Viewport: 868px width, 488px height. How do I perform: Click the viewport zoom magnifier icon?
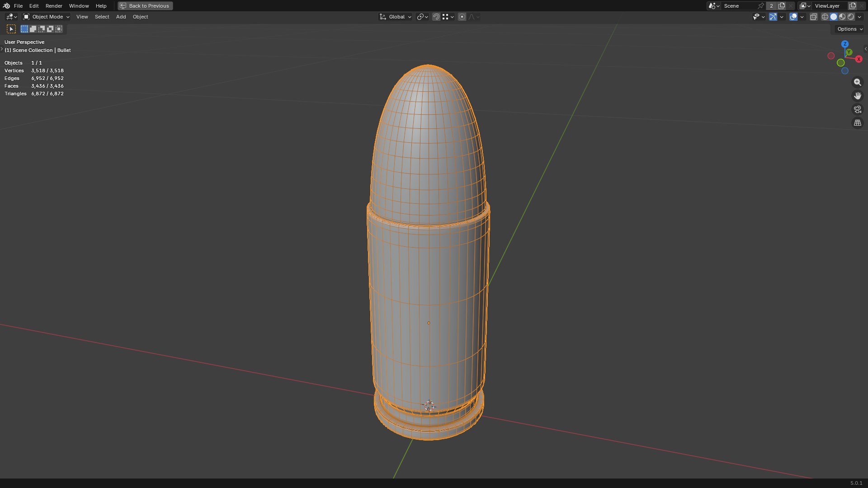pos(857,82)
